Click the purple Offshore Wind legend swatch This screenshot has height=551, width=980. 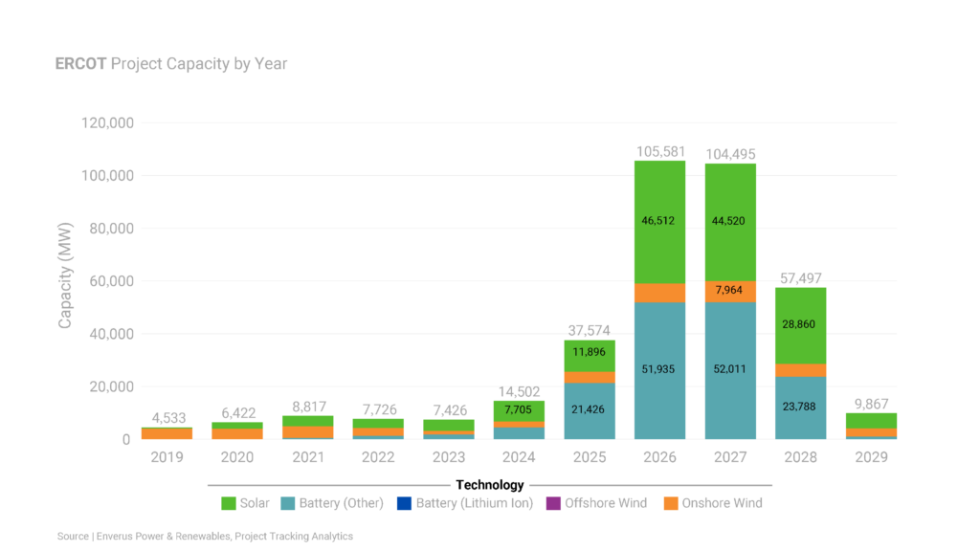pos(552,503)
